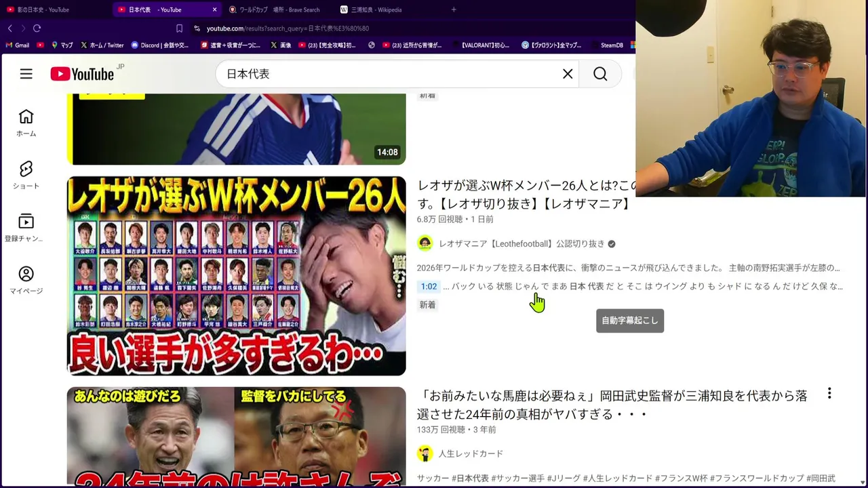
Task: Open the 画像 bookmark
Action: (x=281, y=45)
